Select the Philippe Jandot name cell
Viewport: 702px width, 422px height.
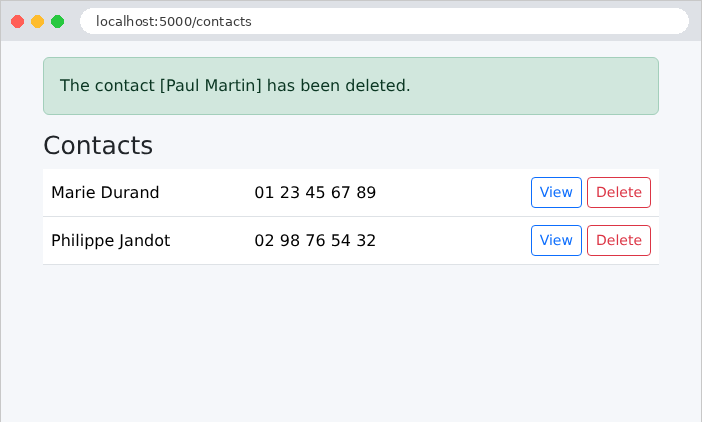[x=111, y=240]
